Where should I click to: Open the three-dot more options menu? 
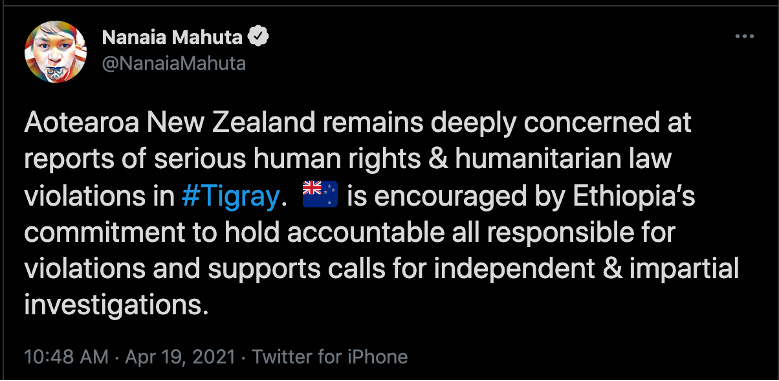coord(744,36)
